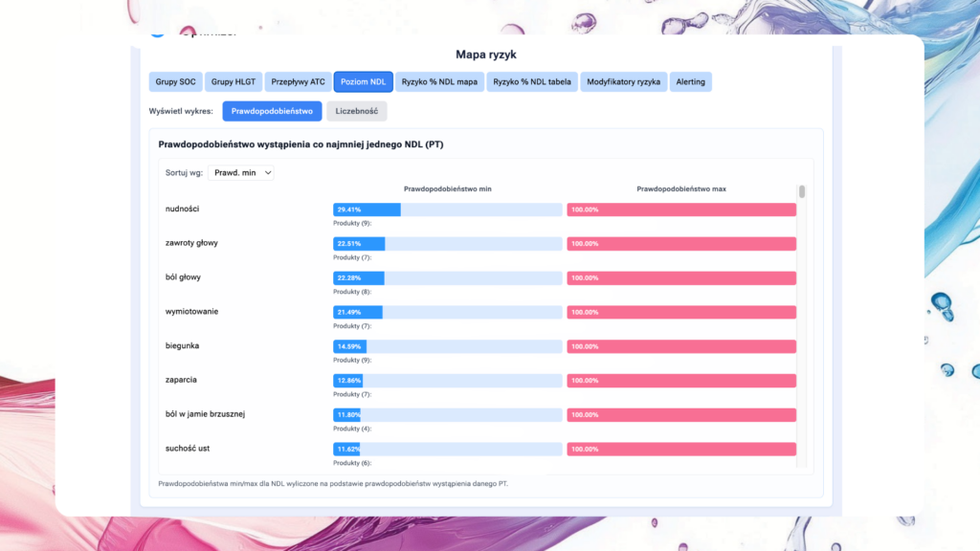
Task: Switch to the Modyfikatory ryzyka tab
Action: click(623, 82)
